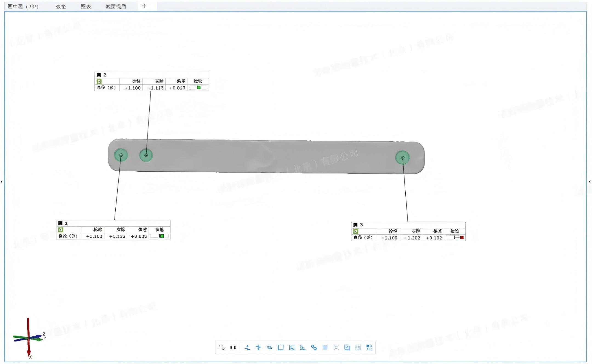Expand the left side panel arrow
Viewport: 592px width, 364px height.
click(x=2, y=181)
